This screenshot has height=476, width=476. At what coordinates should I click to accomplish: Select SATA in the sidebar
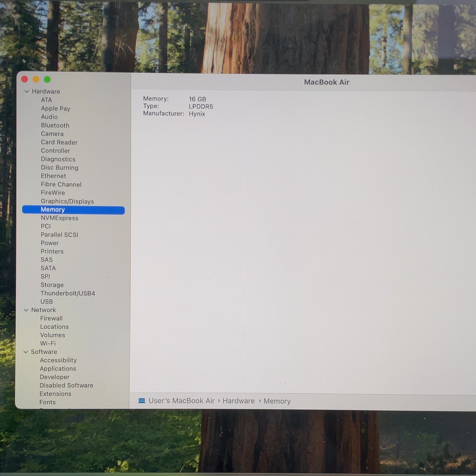coord(48,268)
